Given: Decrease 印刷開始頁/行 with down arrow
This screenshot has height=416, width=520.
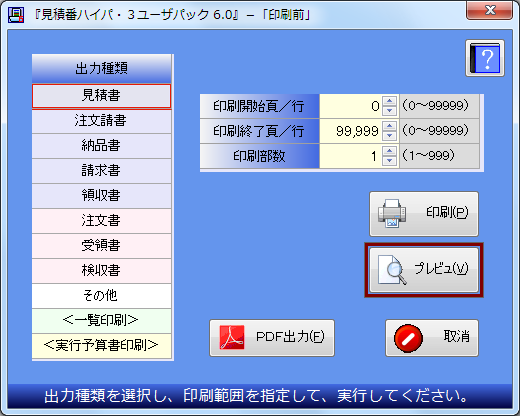Looking at the screenshot, I should 389,111.
